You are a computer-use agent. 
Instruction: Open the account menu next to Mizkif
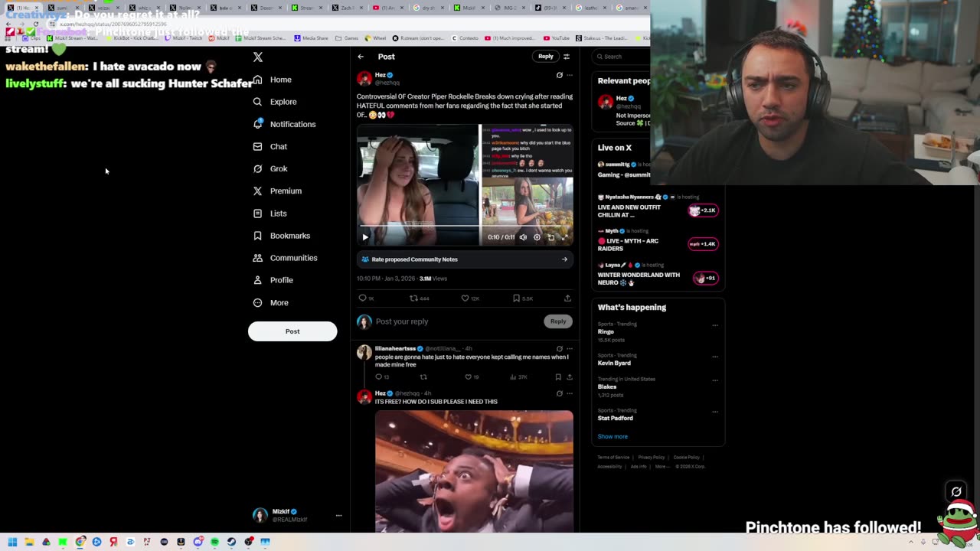(338, 516)
